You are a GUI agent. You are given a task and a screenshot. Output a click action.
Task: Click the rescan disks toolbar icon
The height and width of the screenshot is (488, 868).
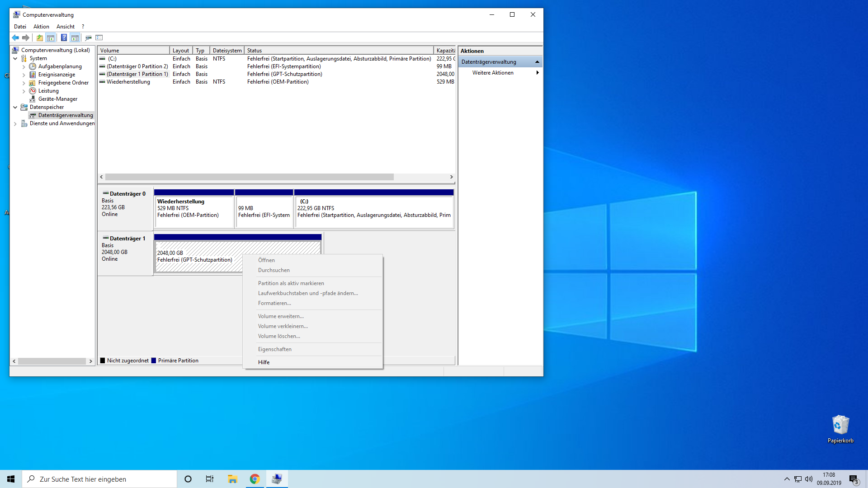pos(88,38)
